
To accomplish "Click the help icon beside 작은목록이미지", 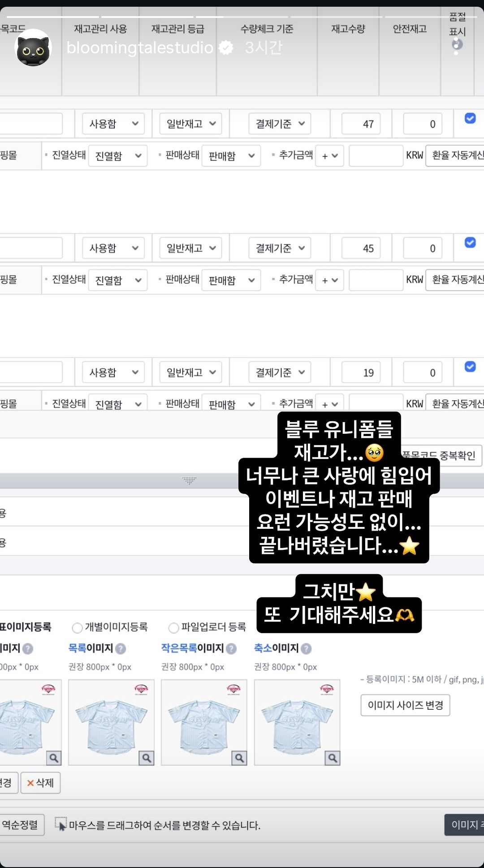I will [231, 648].
